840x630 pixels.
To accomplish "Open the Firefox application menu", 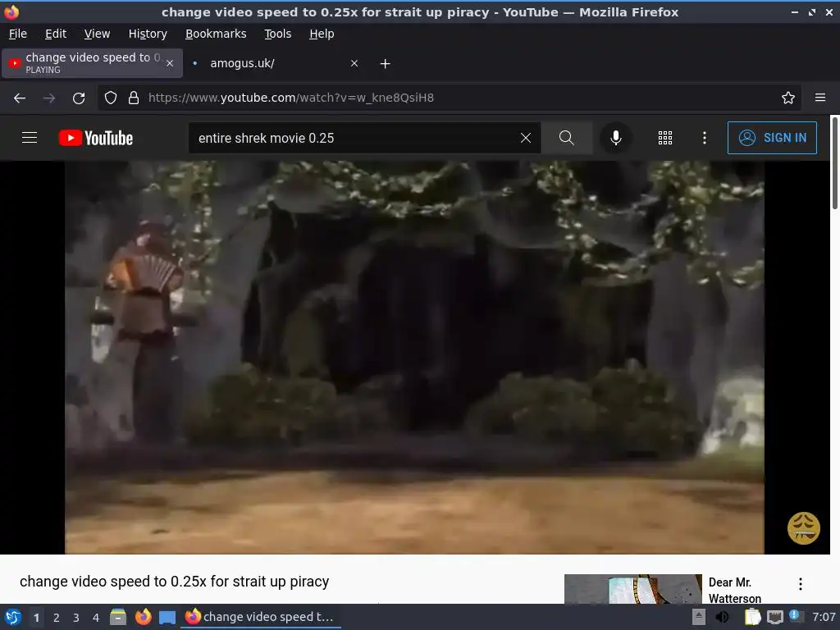I will click(819, 98).
